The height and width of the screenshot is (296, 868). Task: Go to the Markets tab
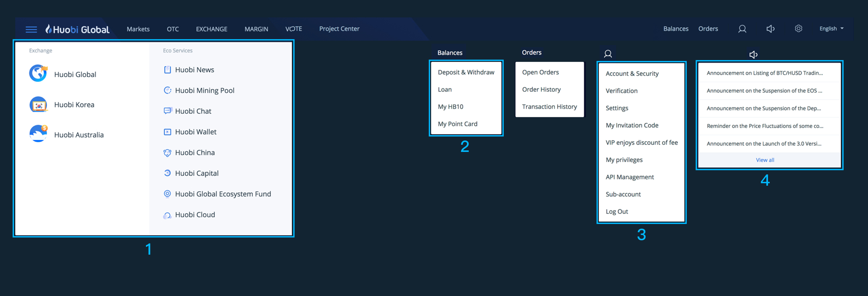tap(138, 29)
